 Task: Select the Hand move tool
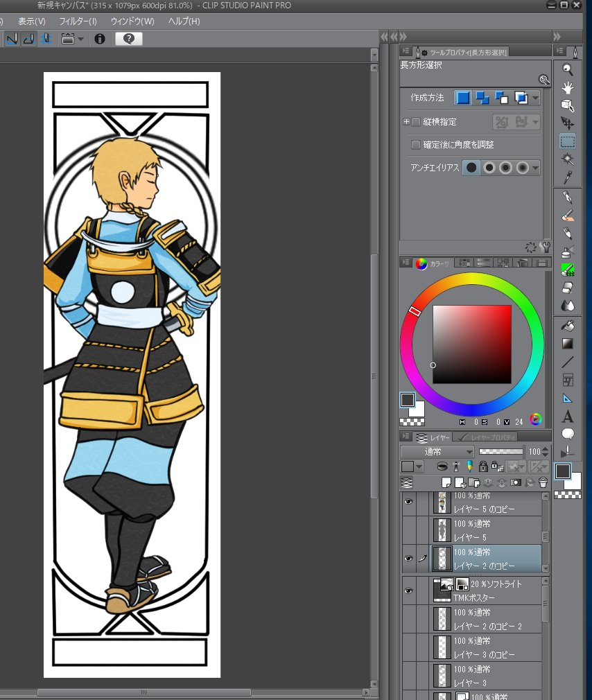pyautogui.click(x=568, y=87)
